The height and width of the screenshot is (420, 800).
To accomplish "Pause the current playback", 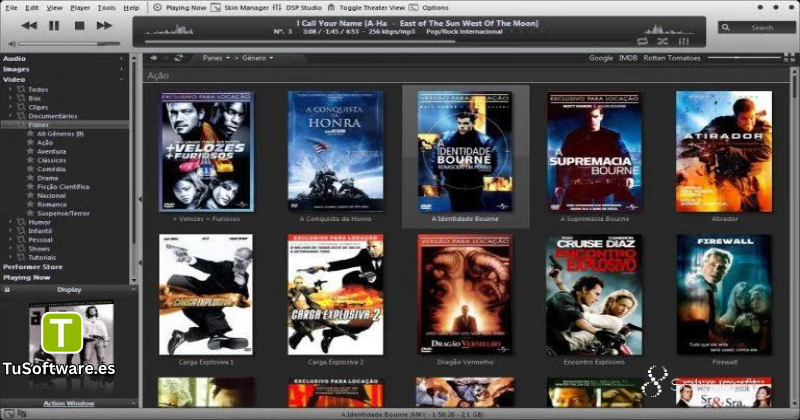I will tap(54, 26).
